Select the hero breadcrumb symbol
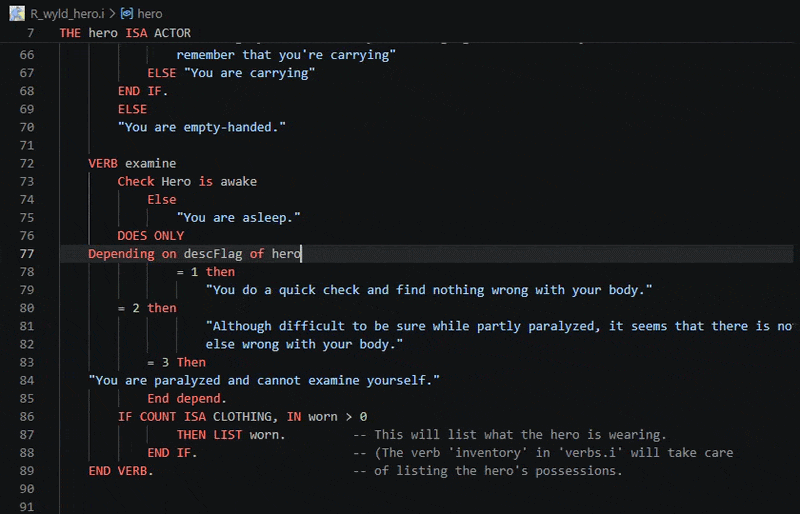 click(x=149, y=14)
